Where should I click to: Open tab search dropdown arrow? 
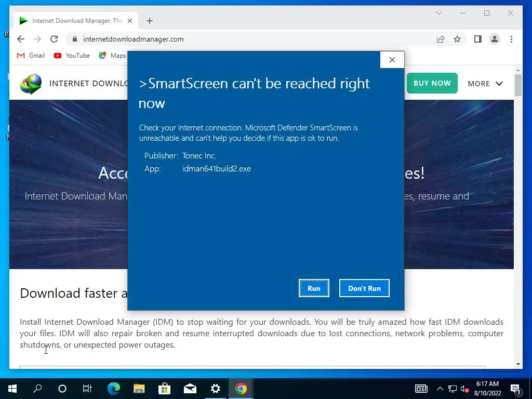(438, 13)
